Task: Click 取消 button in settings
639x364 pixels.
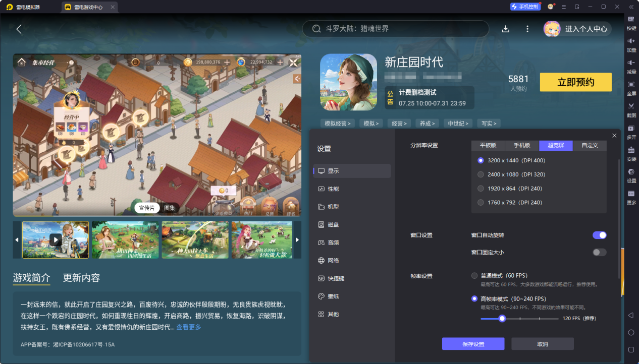Action: tap(543, 344)
